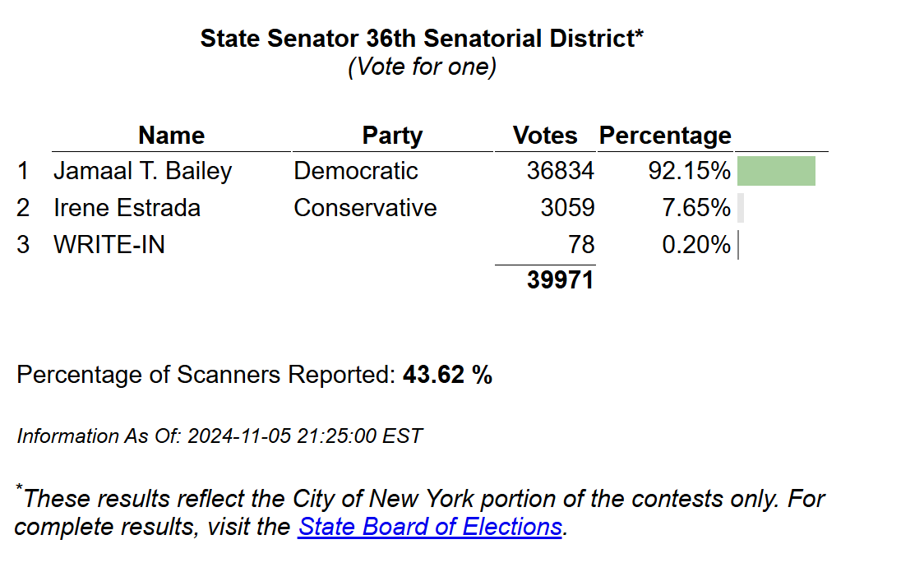The height and width of the screenshot is (581, 924).
Task: Click the Percentage column header
Action: click(665, 136)
